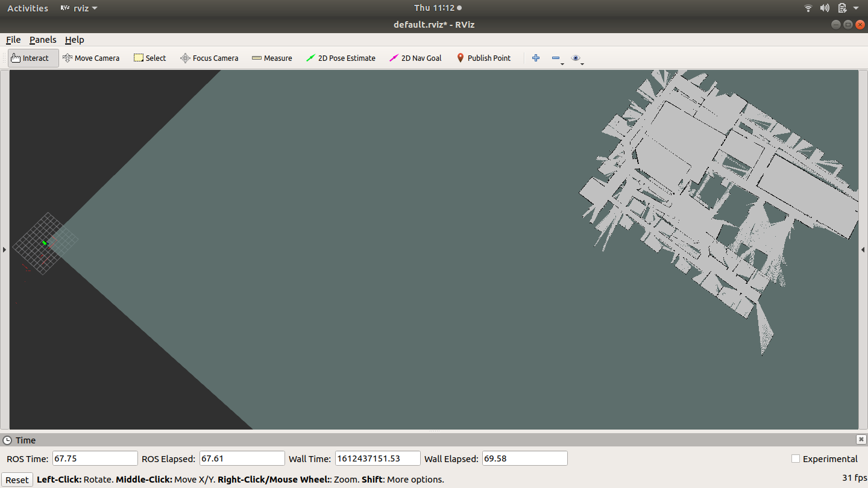Open the Panels menu

pyautogui.click(x=43, y=40)
